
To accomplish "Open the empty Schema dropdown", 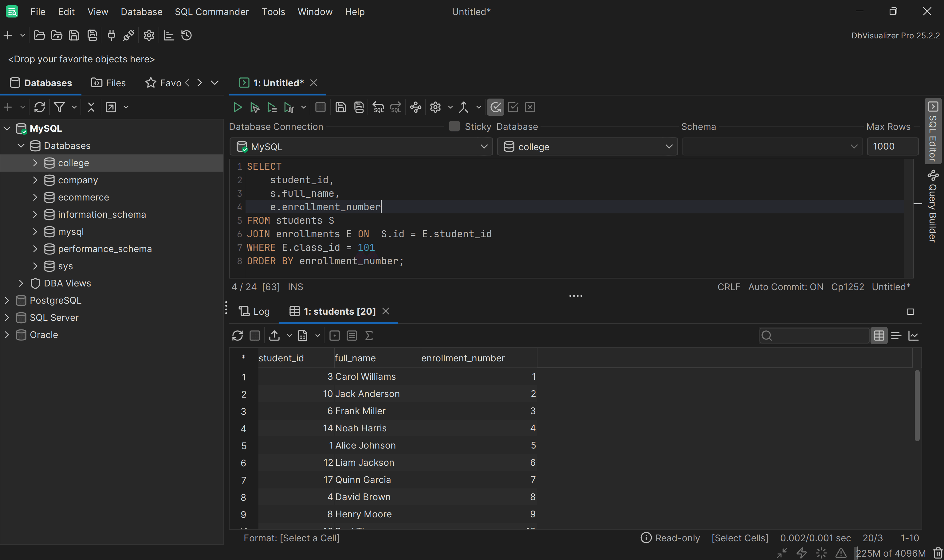I will pos(772,146).
